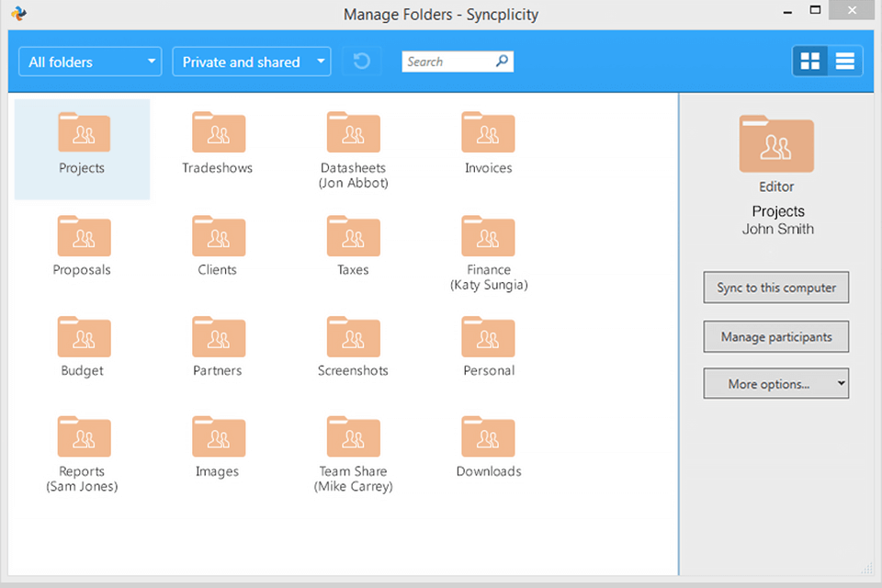Select the Proposals folder icon
This screenshot has height=588, width=882.
[84, 236]
